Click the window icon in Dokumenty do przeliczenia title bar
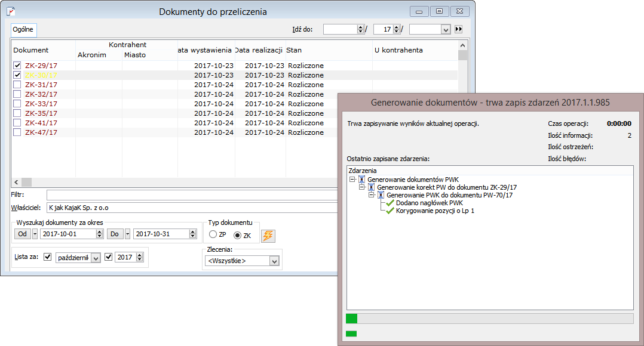The width and height of the screenshot is (644, 346). tap(11, 11)
